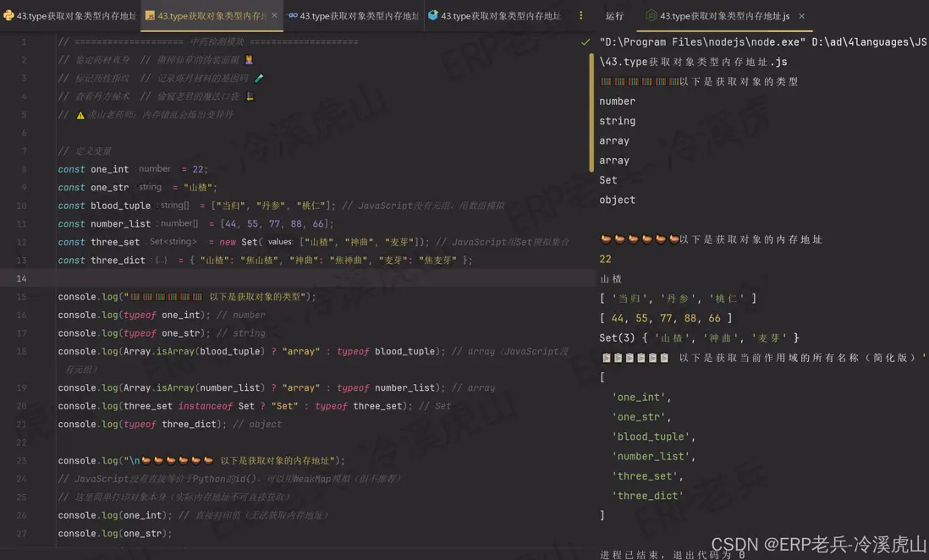929x560 pixels.
Task: Click the green inspection checkmark icon
Action: point(585,42)
